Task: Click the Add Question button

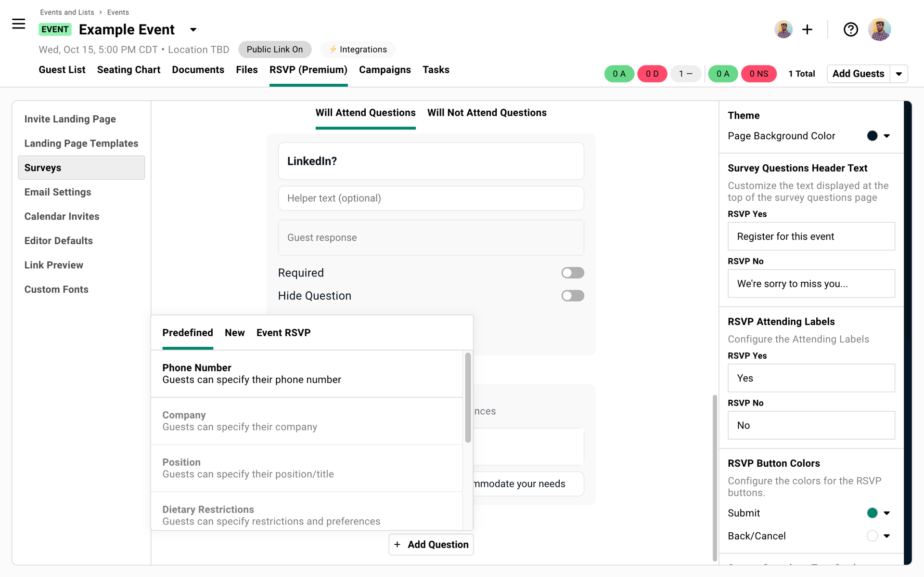Action: (431, 544)
